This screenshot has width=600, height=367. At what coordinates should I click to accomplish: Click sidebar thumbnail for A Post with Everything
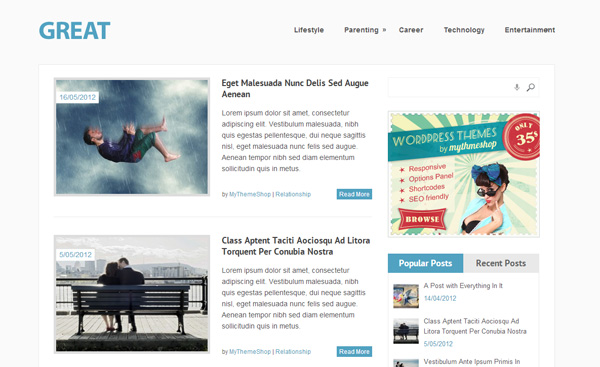406,296
